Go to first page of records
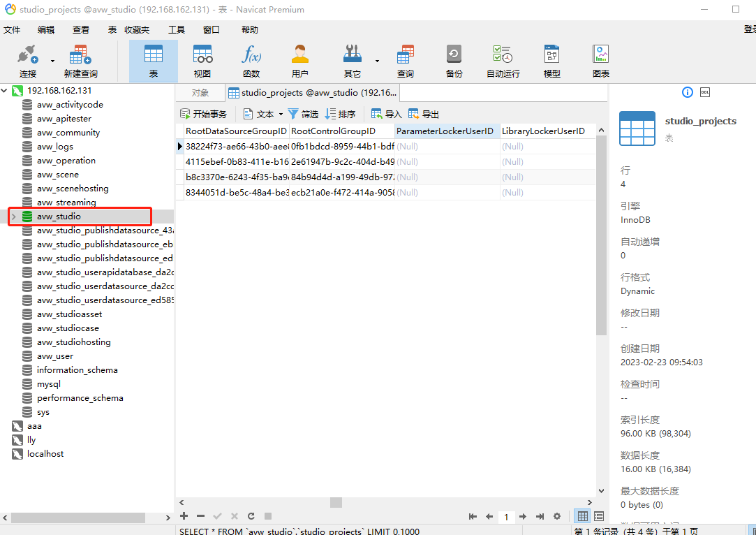The height and width of the screenshot is (535, 756). click(473, 517)
